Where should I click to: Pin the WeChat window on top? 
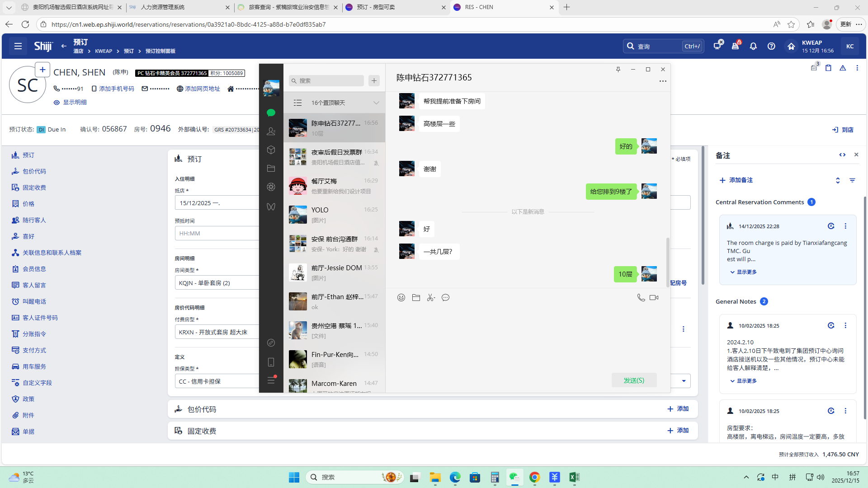pos(618,69)
